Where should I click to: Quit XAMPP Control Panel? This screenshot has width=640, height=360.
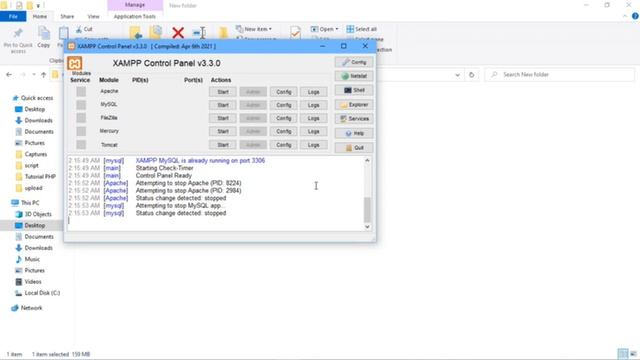point(354,147)
